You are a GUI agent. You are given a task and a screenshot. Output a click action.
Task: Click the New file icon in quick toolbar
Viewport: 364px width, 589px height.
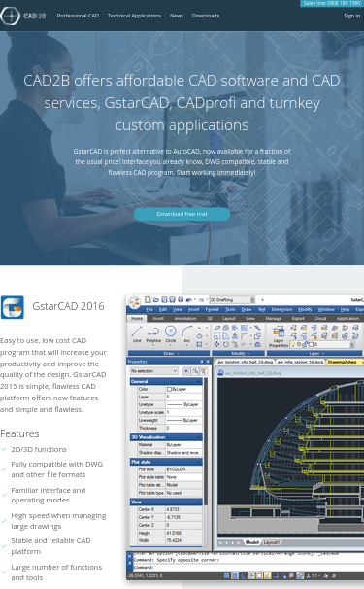(148, 299)
